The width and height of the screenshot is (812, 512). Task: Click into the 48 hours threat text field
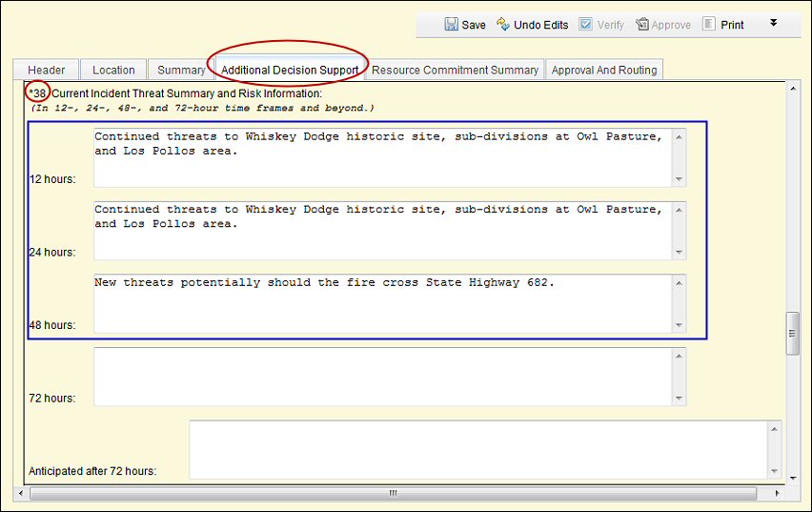383,304
